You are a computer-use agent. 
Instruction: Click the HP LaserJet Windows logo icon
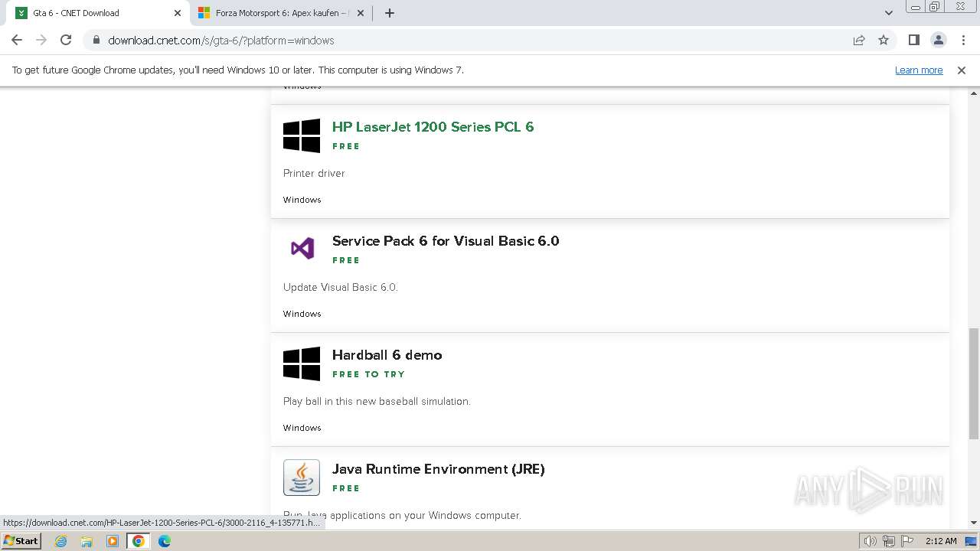pos(302,135)
